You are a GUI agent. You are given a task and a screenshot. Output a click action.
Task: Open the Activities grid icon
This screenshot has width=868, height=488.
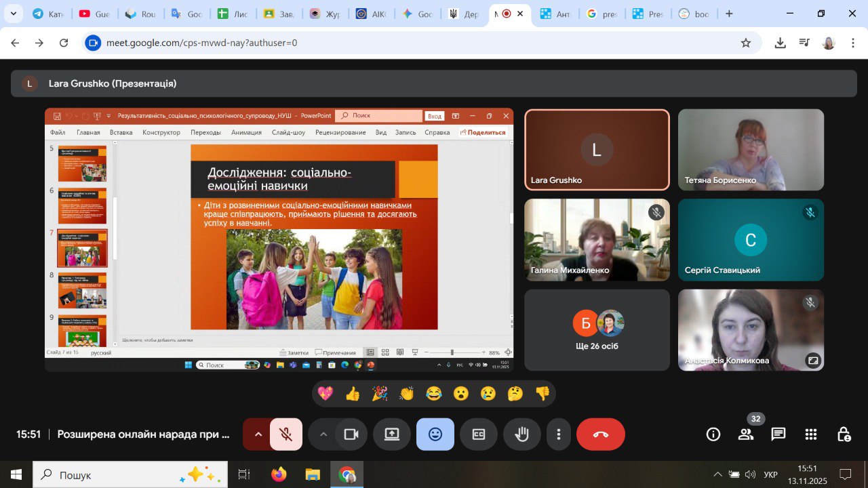[811, 434]
